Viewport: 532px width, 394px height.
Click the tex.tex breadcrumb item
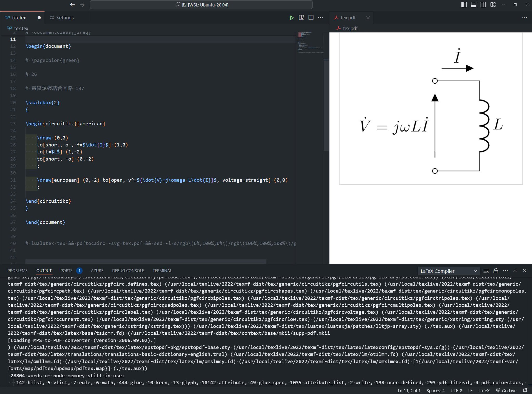coord(21,28)
